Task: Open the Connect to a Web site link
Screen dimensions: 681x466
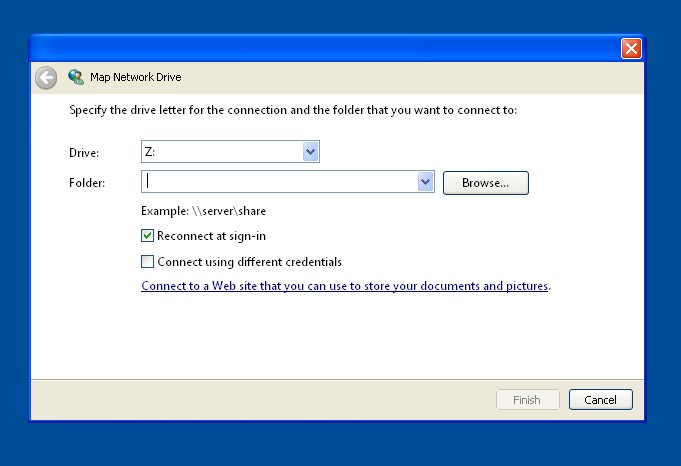Action: (345, 286)
